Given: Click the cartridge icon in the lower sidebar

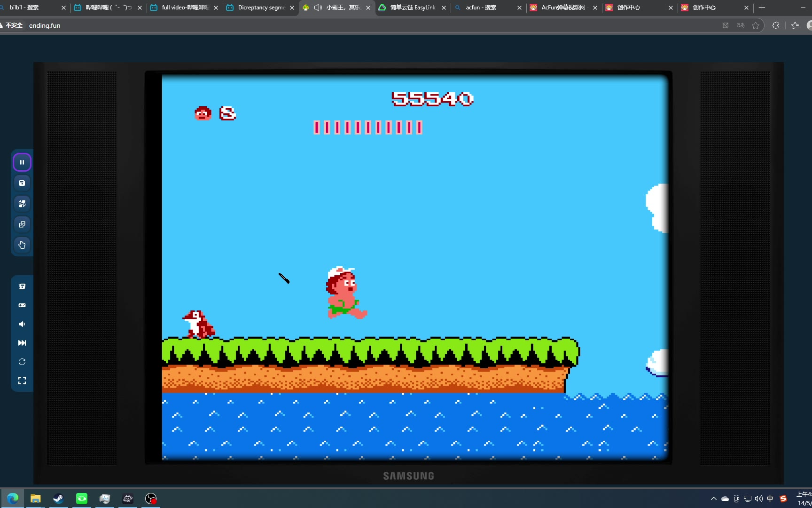Looking at the screenshot, I should tap(22, 286).
